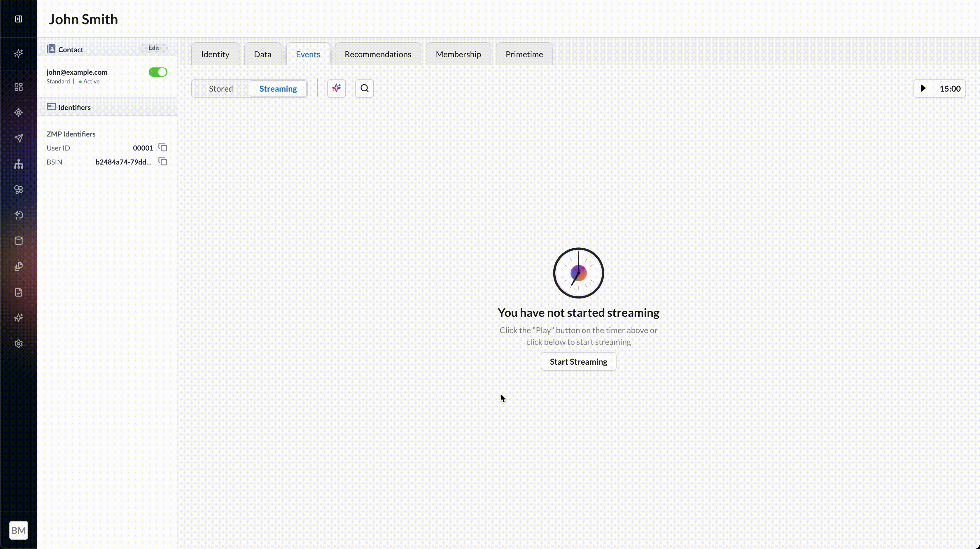
Task: Edit the Contact details
Action: coord(153,48)
